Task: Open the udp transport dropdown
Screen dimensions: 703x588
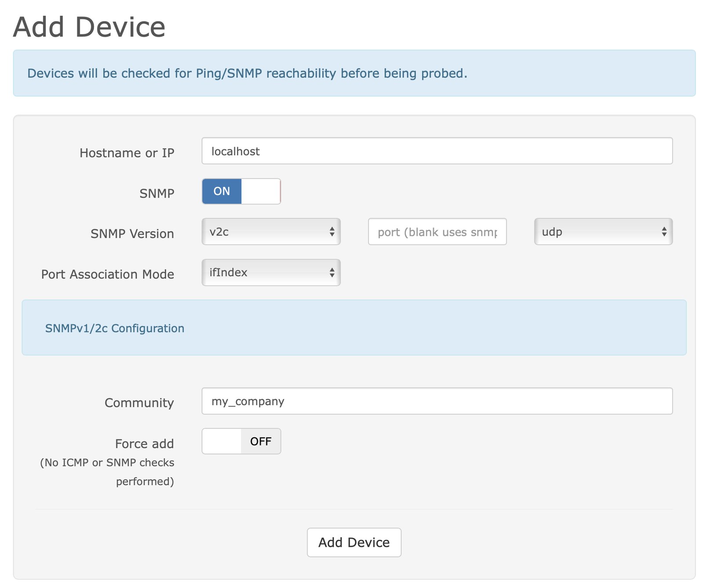Action: click(603, 231)
